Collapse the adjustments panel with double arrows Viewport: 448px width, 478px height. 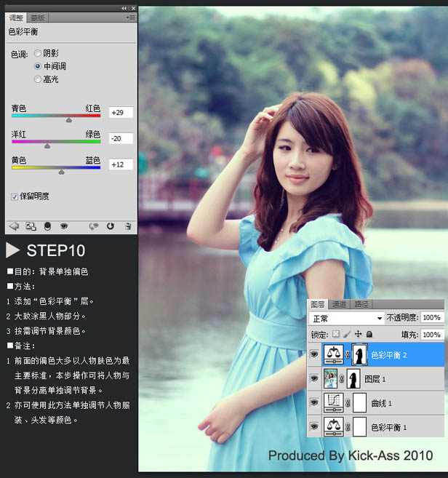coord(124,7)
